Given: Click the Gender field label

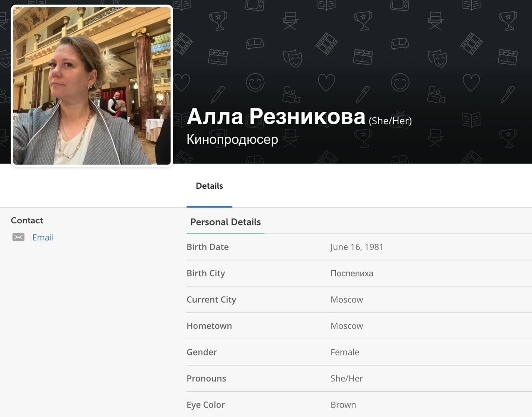Looking at the screenshot, I should coord(202,352).
